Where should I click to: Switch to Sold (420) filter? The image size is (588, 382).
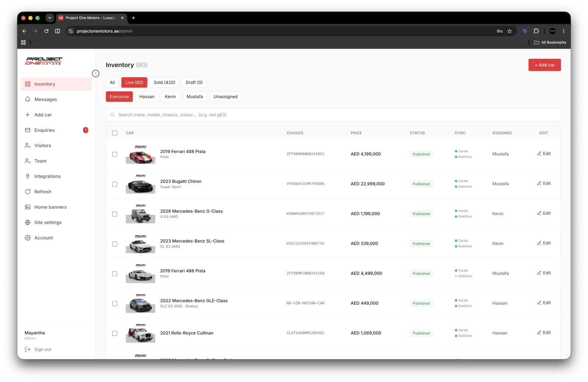click(x=164, y=82)
